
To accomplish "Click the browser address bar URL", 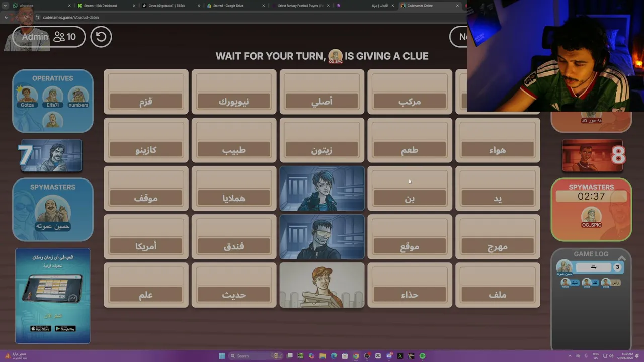I will (x=70, y=17).
